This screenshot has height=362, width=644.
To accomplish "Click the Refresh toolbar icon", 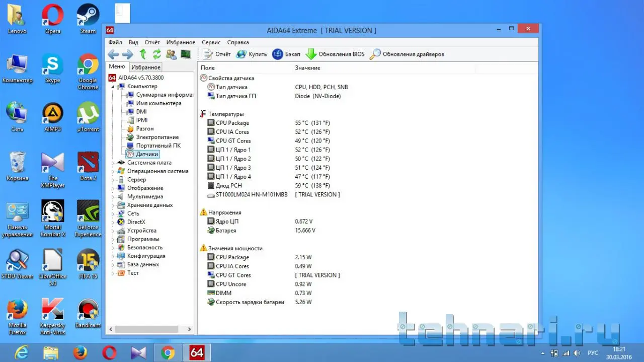I will point(157,54).
